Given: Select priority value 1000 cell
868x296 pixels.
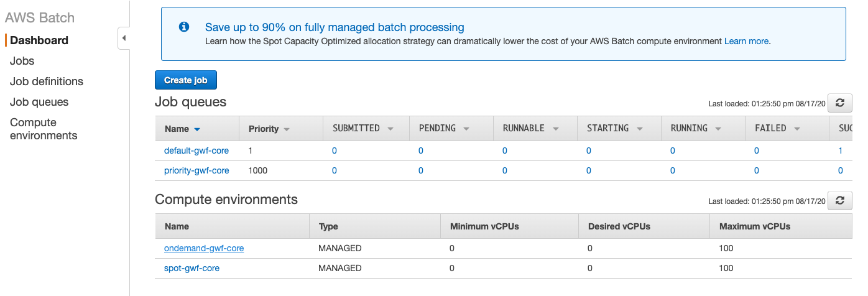Looking at the screenshot, I should (x=258, y=170).
